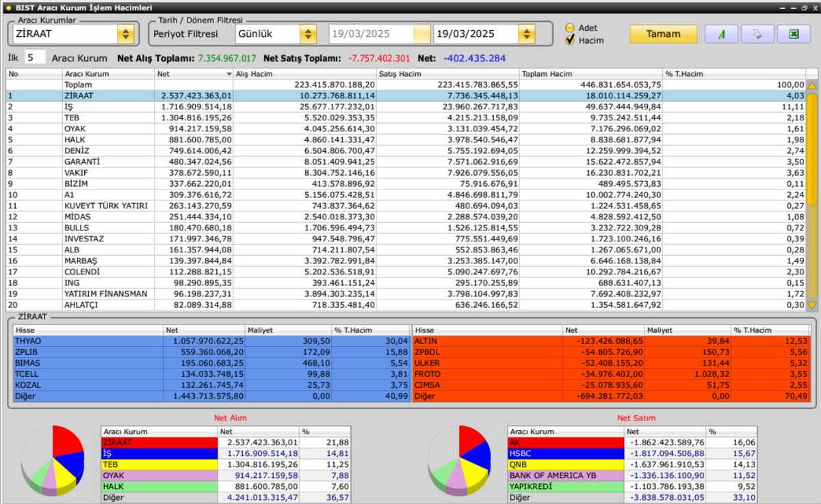Sort by the % T.Hacim column header of the top table
The width and height of the screenshot is (821, 504).
[733, 73]
